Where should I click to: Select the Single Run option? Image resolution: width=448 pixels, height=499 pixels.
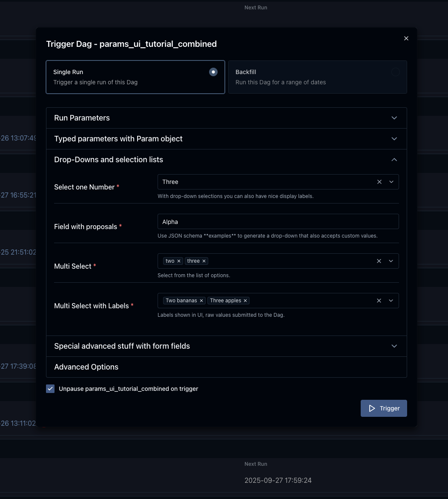(x=213, y=72)
